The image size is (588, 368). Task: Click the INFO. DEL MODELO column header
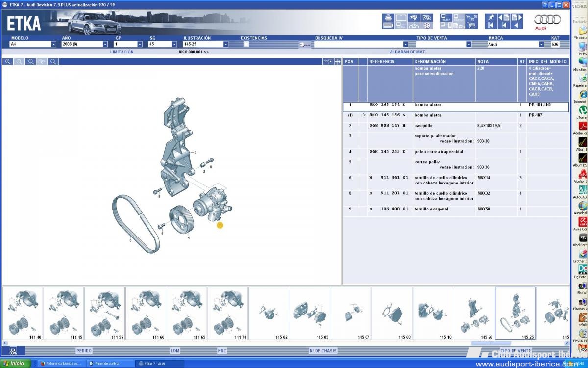click(x=548, y=62)
